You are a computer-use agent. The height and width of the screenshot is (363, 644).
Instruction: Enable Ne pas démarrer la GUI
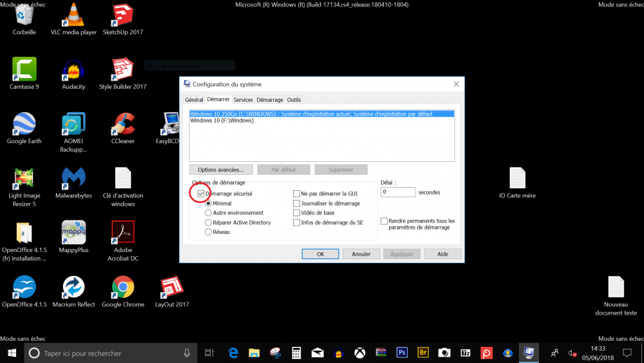click(x=296, y=193)
